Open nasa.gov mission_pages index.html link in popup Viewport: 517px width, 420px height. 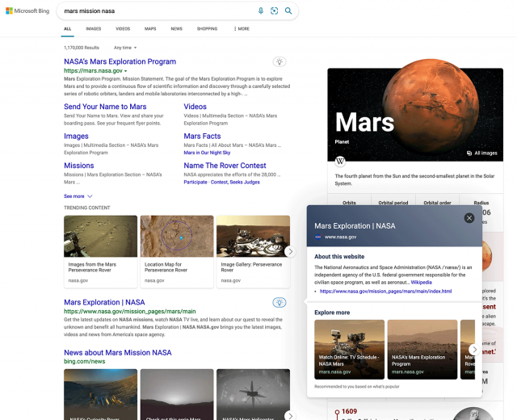(386, 291)
